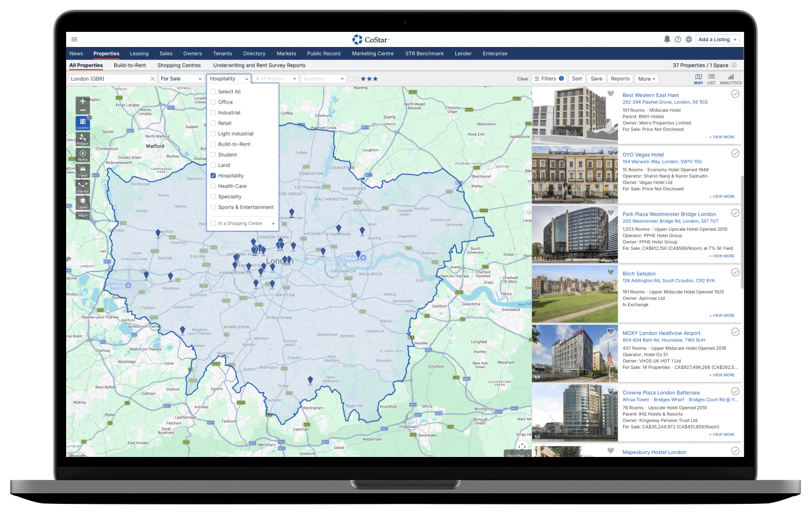Check the Office property type
This screenshot has width=812, height=519.
tap(213, 102)
